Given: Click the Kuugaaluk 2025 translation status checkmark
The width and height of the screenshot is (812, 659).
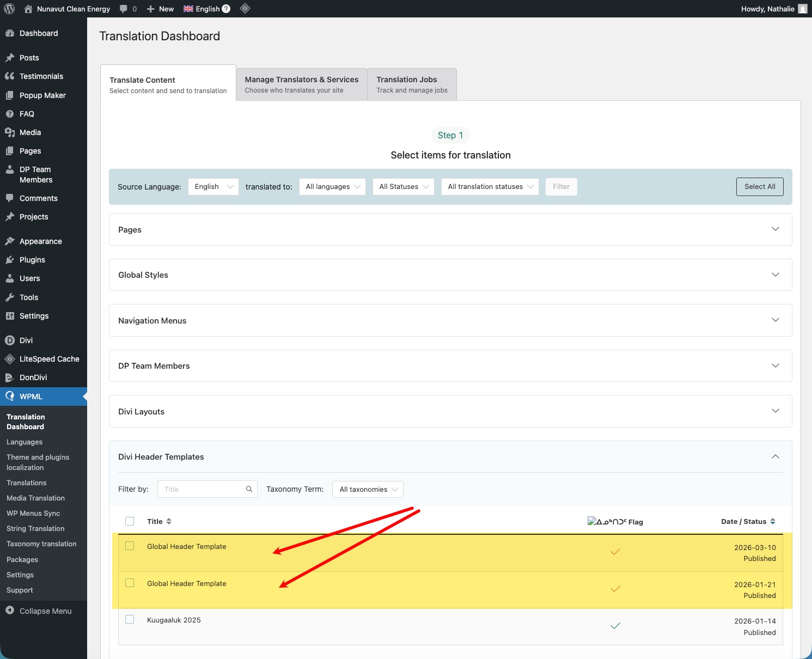Looking at the screenshot, I should (615, 626).
